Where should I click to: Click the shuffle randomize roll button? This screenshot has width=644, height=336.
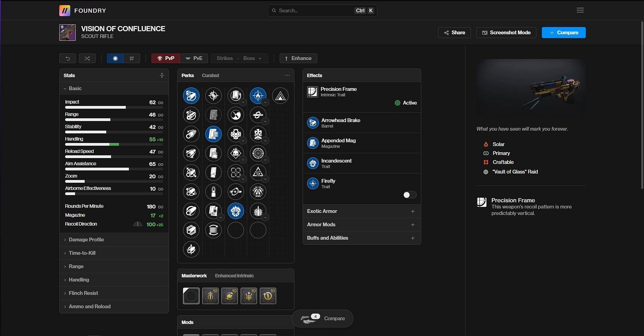pos(87,58)
